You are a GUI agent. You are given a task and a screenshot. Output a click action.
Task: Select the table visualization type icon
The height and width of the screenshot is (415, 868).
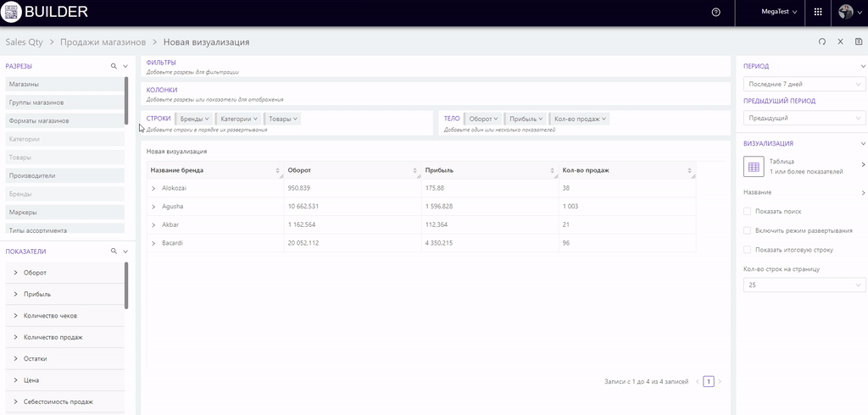click(754, 167)
